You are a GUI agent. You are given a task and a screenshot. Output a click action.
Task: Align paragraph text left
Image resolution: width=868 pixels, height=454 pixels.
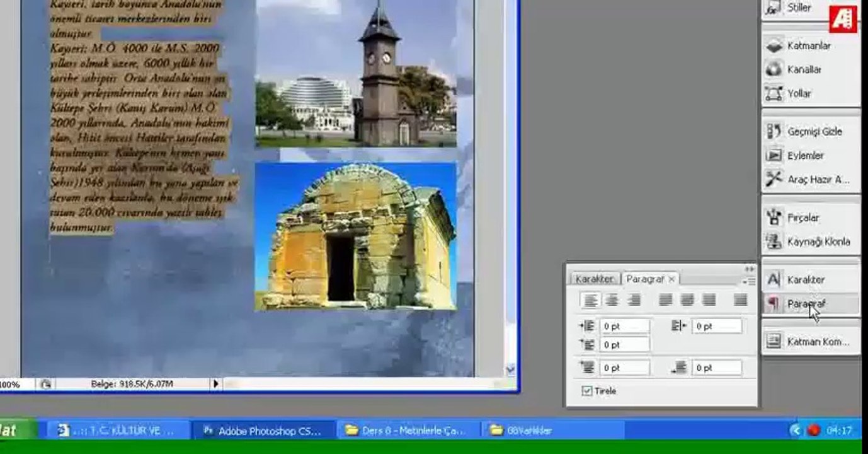coord(590,301)
